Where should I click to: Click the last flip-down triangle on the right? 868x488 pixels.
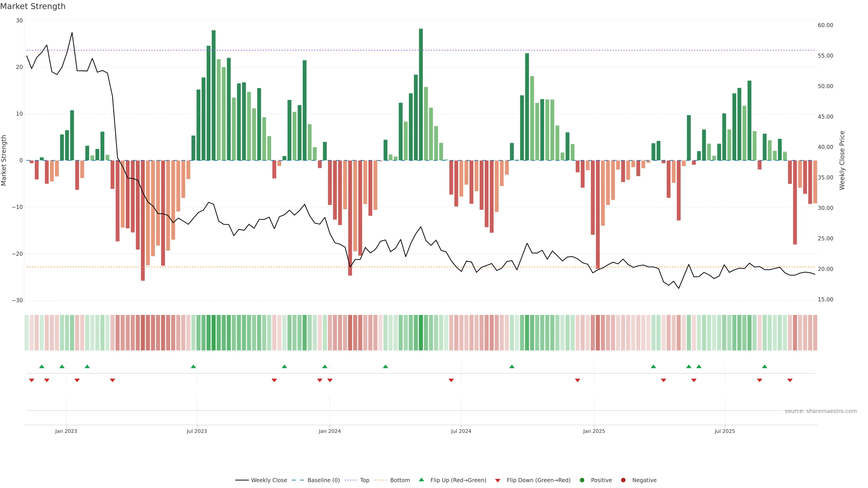click(x=790, y=380)
